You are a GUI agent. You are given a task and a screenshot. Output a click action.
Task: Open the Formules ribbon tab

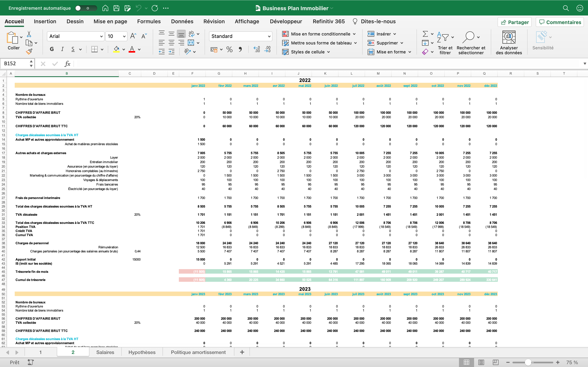149,21
